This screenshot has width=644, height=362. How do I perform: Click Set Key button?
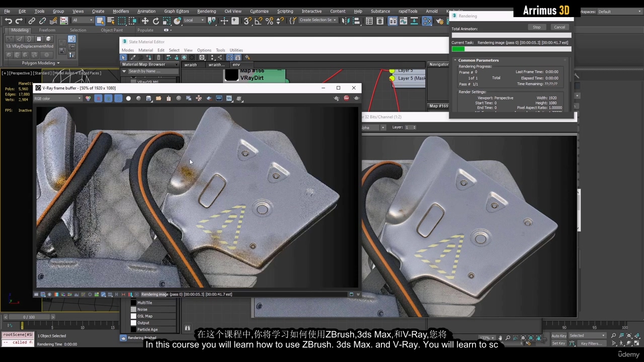coord(558,343)
